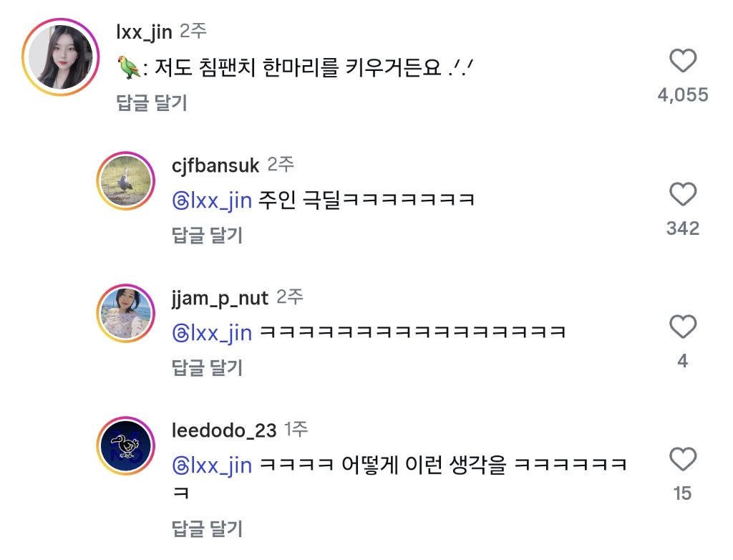View jjam_p_nut's profile photo

126,314
